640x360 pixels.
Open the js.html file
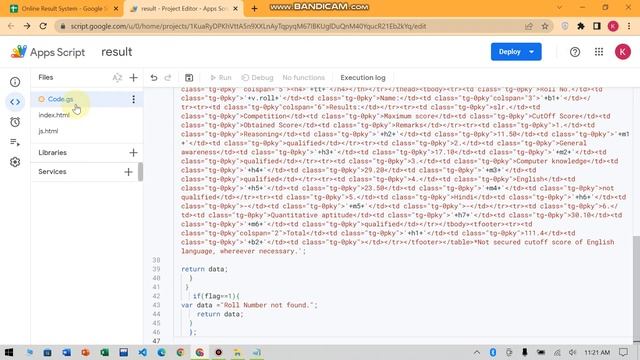click(48, 131)
